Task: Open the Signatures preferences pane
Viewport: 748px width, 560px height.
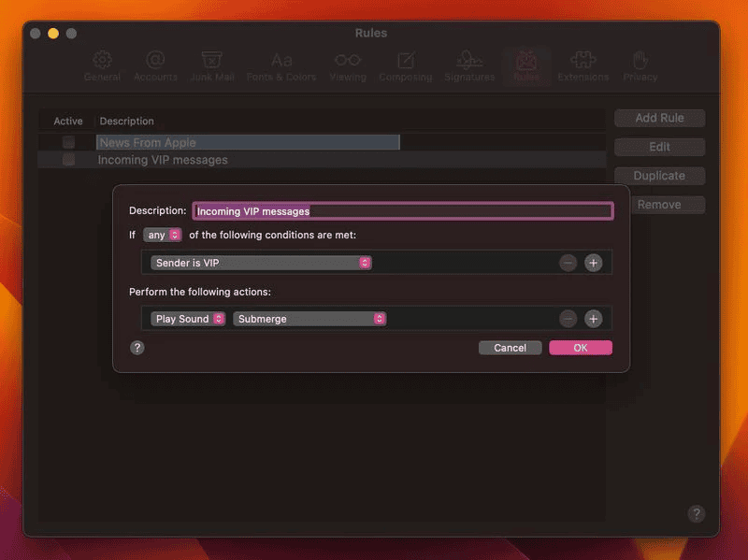Action: [469, 65]
